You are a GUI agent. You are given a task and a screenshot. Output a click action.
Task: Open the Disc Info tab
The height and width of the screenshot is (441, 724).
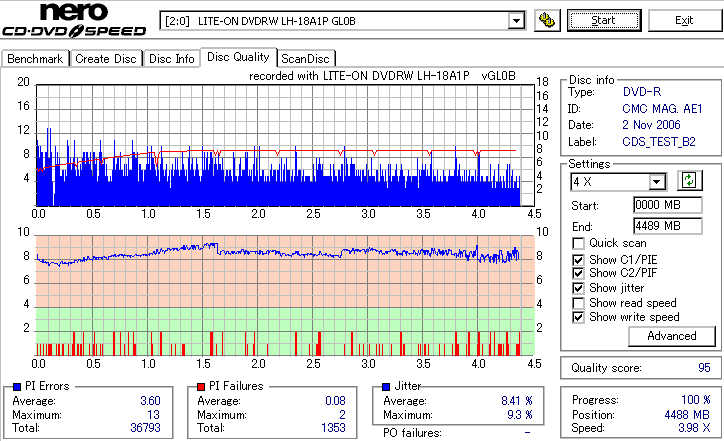click(171, 59)
